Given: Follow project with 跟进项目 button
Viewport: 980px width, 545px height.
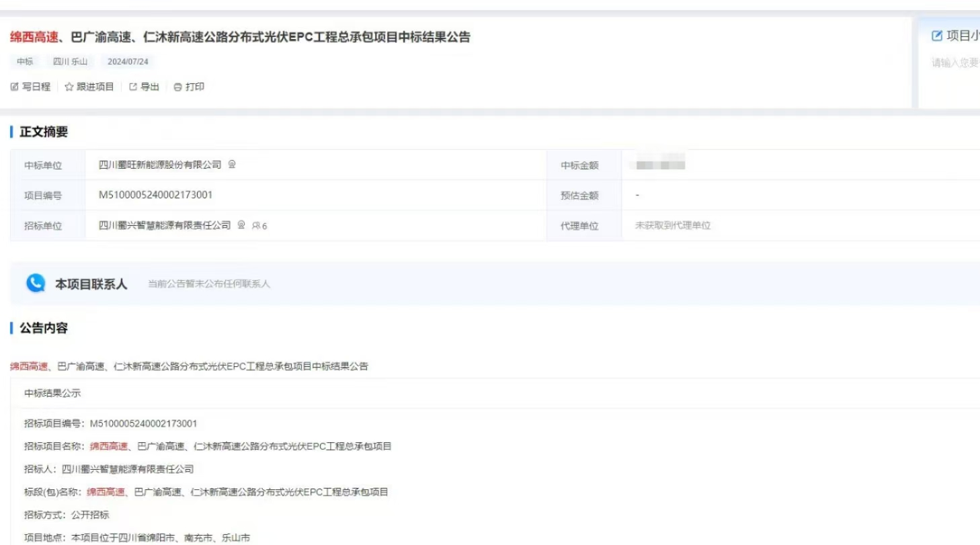Looking at the screenshot, I should 89,87.
